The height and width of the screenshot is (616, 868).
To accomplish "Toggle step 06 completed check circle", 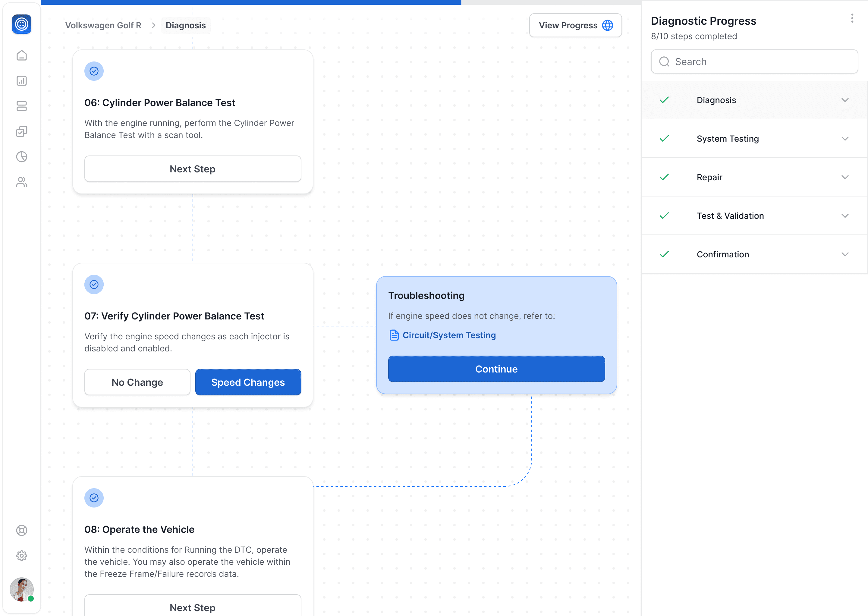I will click(x=94, y=71).
